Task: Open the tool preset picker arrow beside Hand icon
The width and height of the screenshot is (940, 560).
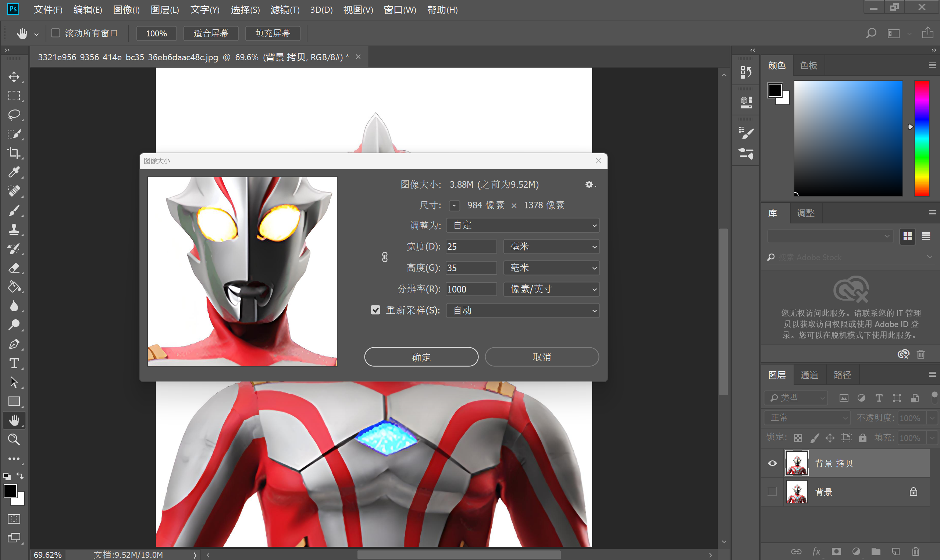Action: pyautogui.click(x=36, y=34)
